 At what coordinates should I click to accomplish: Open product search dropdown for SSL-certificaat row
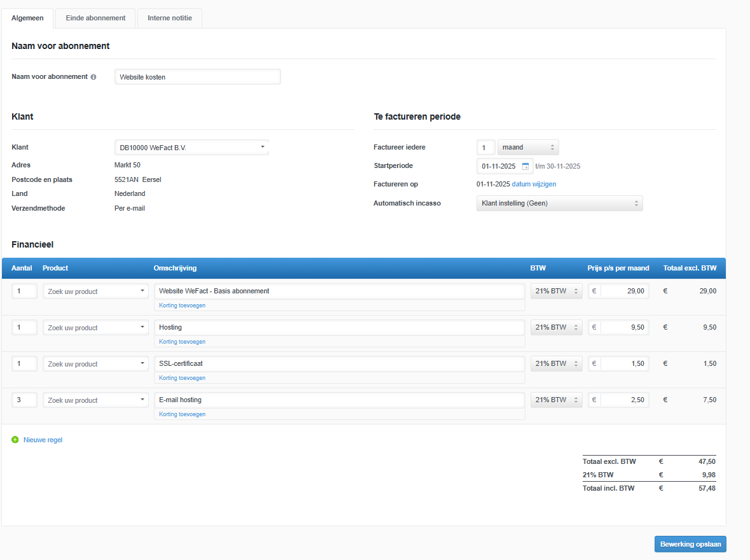(x=95, y=364)
